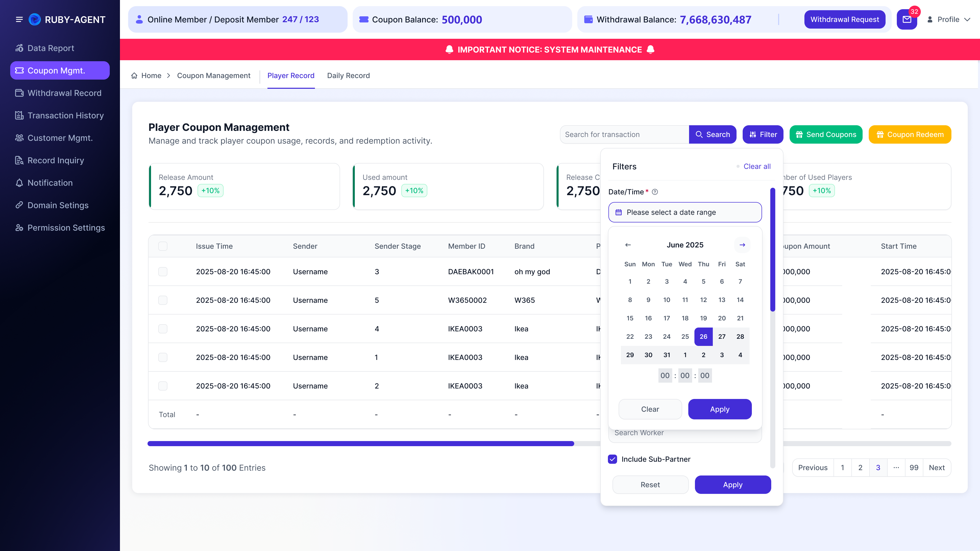Click the help icon next to Date/Time
The width and height of the screenshot is (980, 551).
(x=655, y=192)
